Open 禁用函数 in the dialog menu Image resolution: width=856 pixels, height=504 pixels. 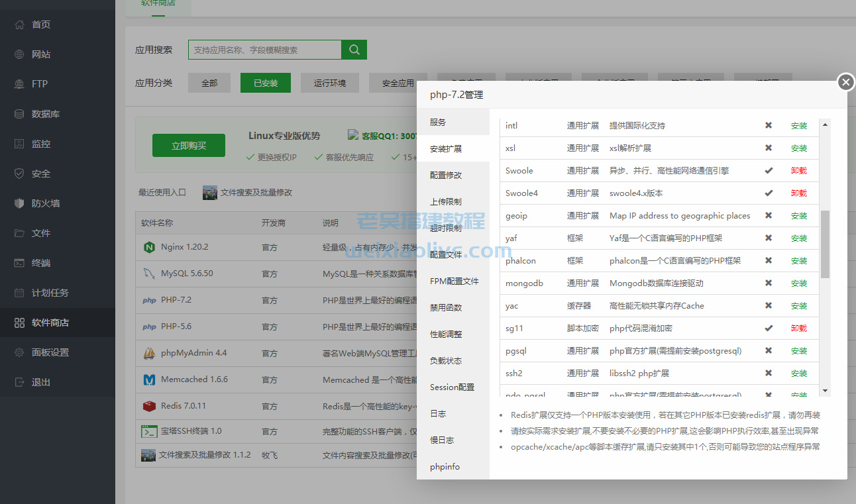[x=443, y=307]
